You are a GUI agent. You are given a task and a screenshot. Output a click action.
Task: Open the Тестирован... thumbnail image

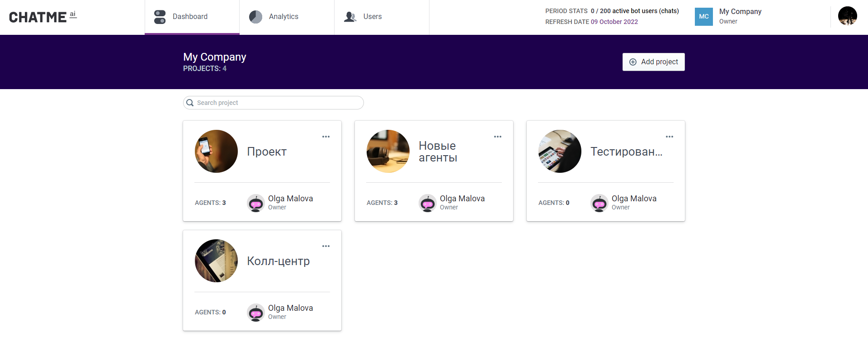[560, 152]
